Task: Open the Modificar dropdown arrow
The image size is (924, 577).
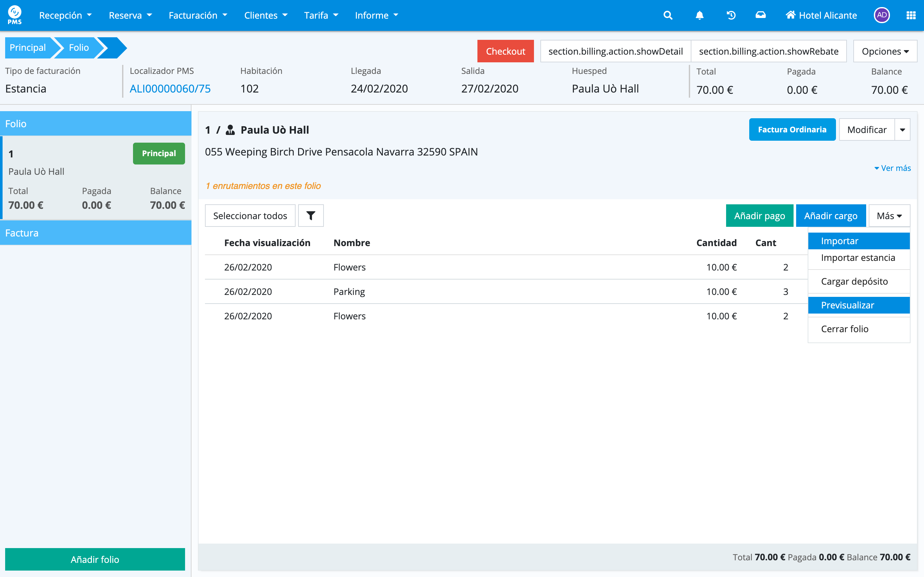Action: point(902,130)
